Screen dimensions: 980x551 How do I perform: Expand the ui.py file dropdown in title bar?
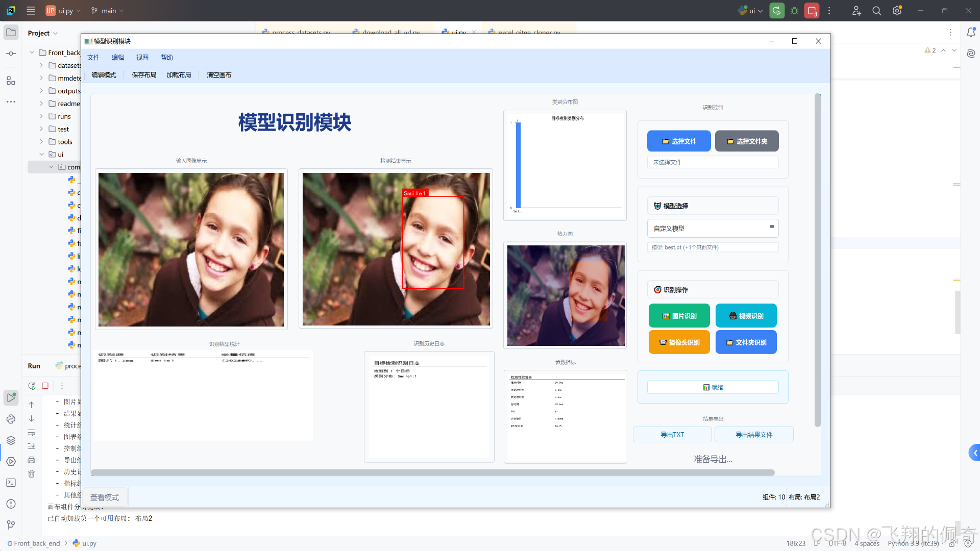tap(63, 10)
